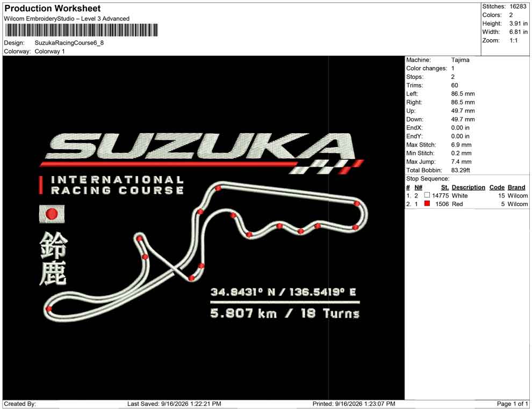Click the 'Last Saved' timestamp in footer

click(174, 404)
